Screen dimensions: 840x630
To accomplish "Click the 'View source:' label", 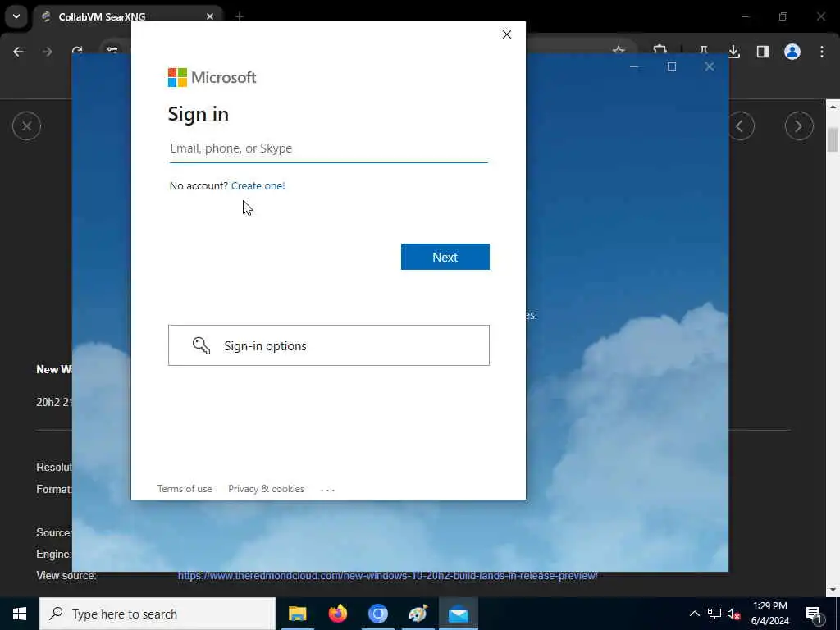I will (66, 576).
